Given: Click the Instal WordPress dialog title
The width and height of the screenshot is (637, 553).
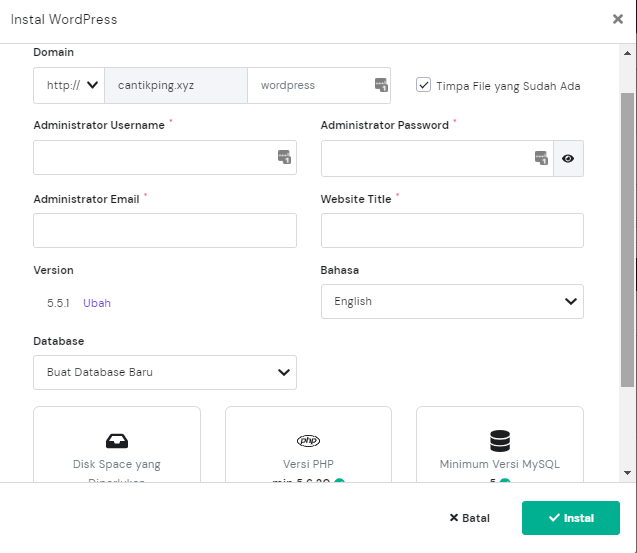Looking at the screenshot, I should [x=64, y=20].
